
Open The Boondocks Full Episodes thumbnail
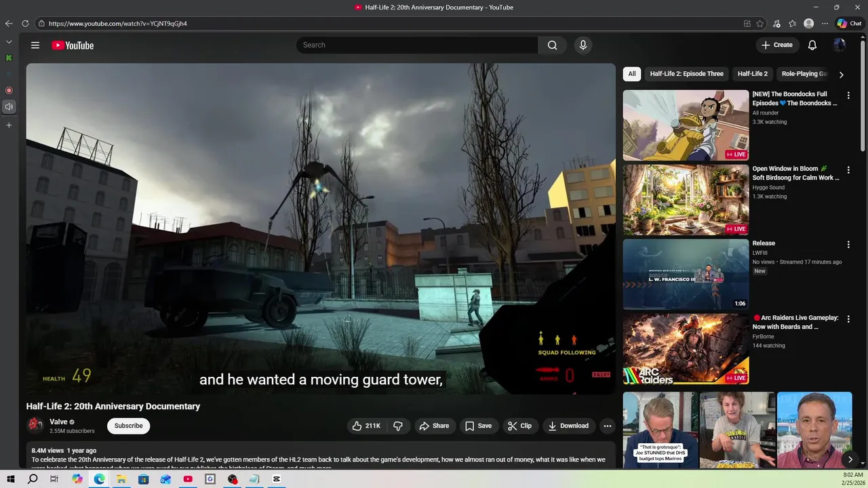(686, 125)
